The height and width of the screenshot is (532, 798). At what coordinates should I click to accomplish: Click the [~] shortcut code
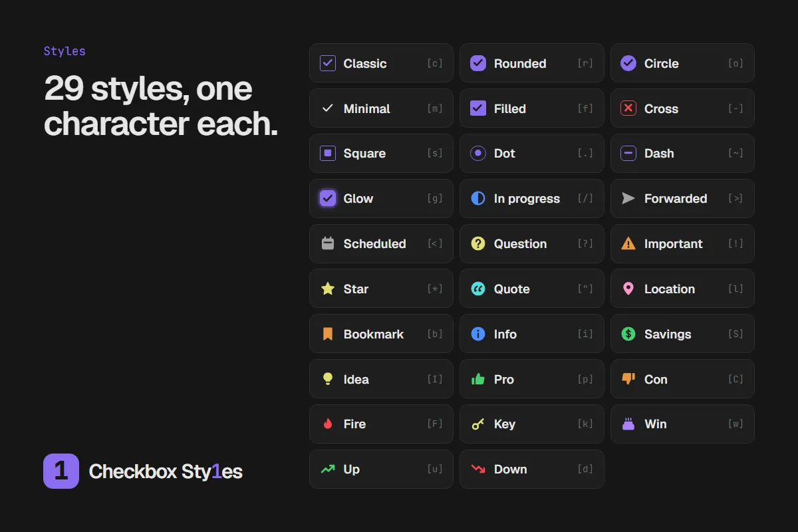pos(735,154)
